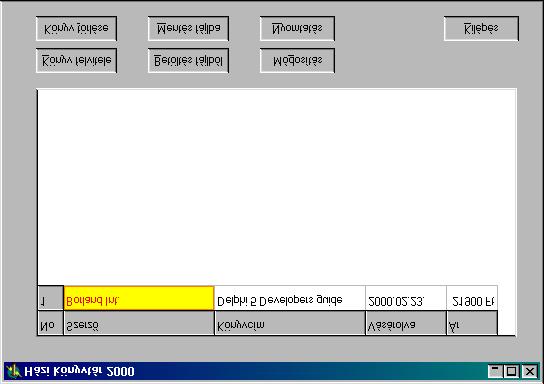Click row number 1 cell

point(51,298)
